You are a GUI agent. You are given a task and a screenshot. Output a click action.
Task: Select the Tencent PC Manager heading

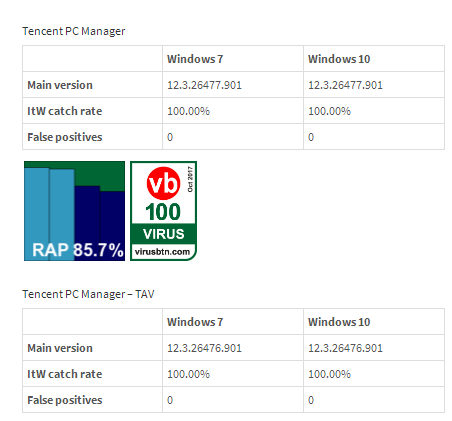click(x=74, y=31)
